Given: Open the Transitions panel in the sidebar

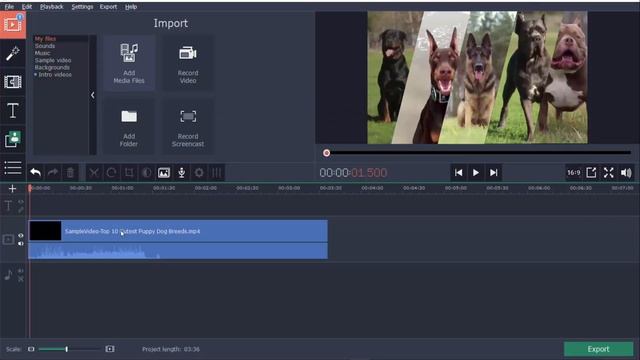Looking at the screenshot, I should tap(13, 82).
